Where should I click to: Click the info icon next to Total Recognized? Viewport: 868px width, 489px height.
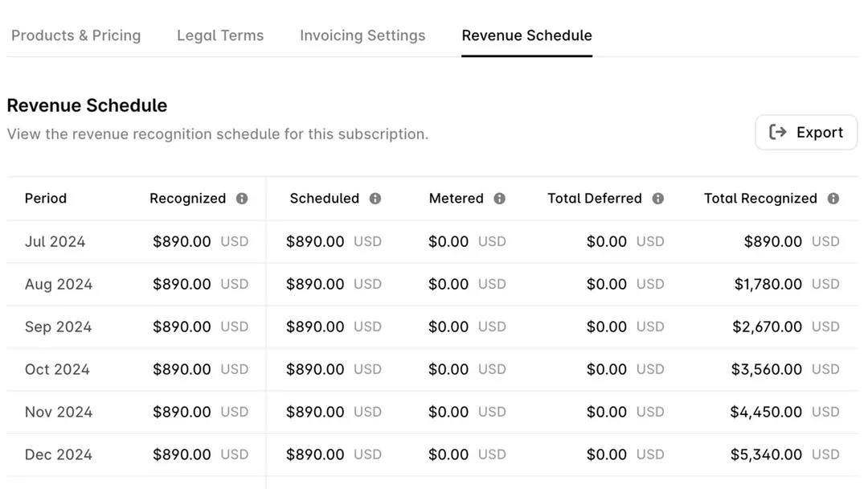click(833, 199)
